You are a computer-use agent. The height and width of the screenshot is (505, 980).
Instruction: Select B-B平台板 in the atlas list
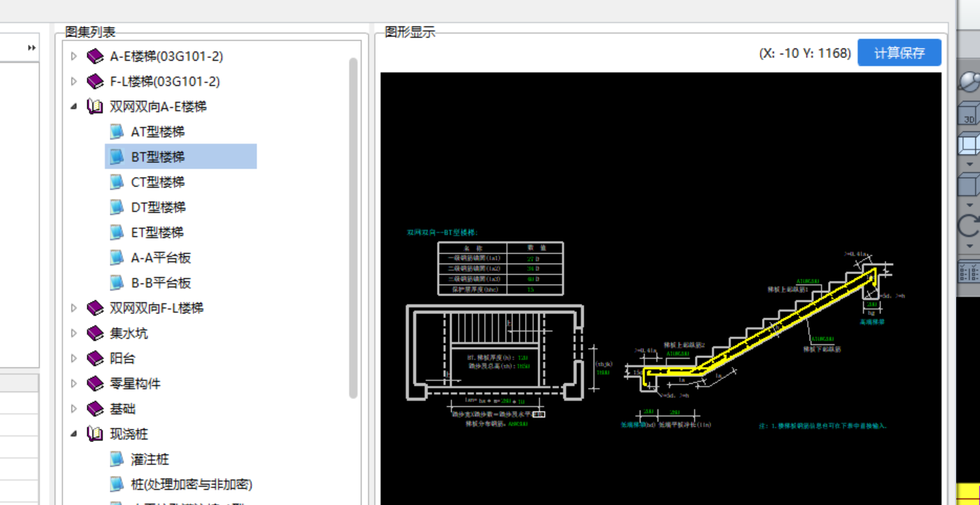pyautogui.click(x=161, y=283)
